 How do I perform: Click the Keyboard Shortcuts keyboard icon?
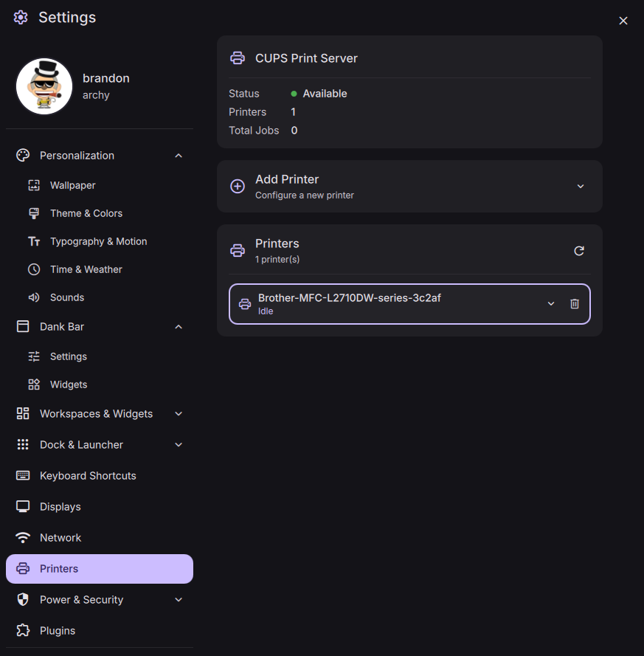(23, 476)
